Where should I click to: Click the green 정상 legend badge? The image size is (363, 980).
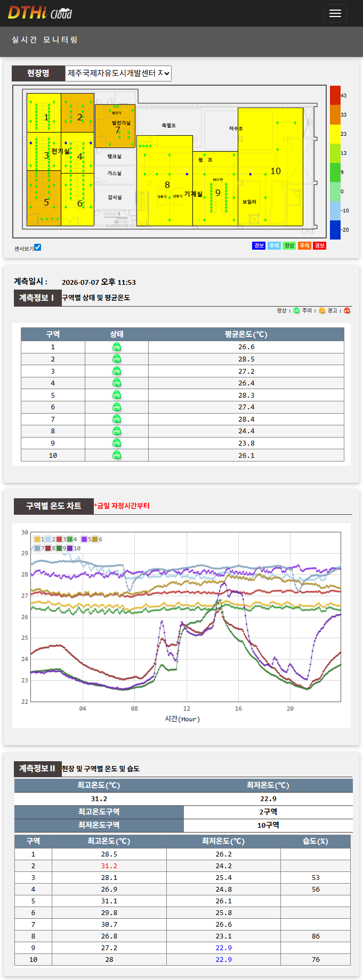tap(289, 245)
